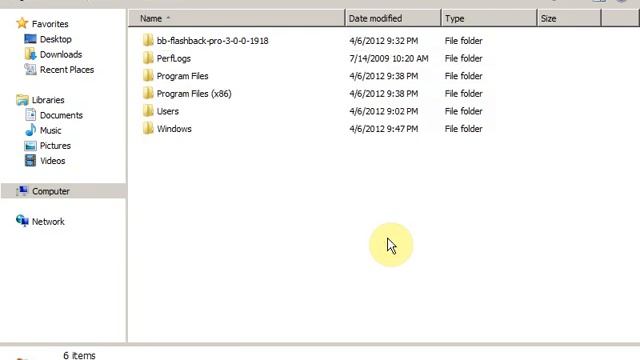The width and height of the screenshot is (640, 360).
Task: Click the Program Files (x86) folder icon
Action: (x=148, y=93)
